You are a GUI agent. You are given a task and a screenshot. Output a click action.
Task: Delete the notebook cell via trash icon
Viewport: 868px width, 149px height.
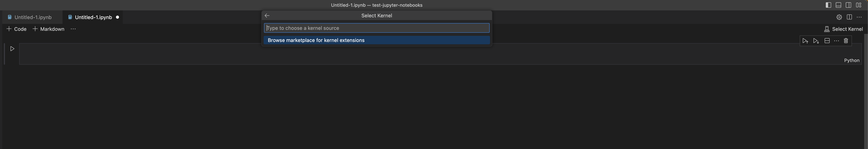point(846,41)
